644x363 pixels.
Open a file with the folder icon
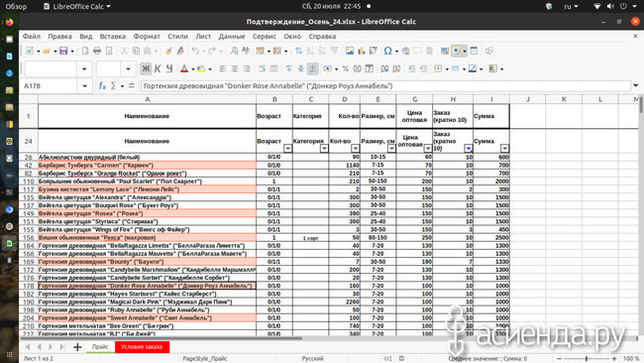(x=46, y=51)
